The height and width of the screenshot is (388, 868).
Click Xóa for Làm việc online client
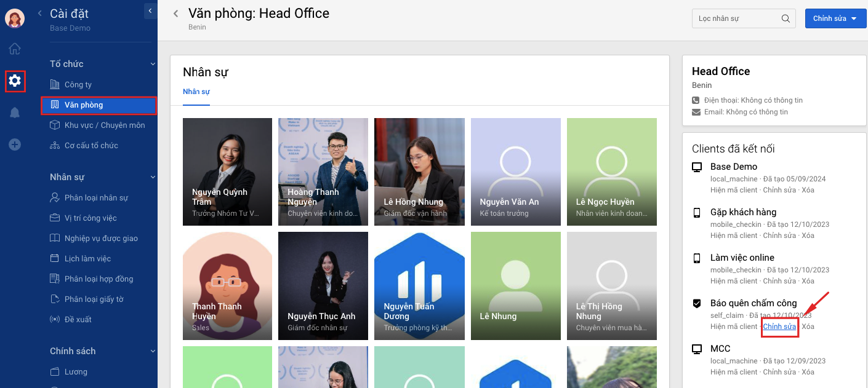coord(808,281)
